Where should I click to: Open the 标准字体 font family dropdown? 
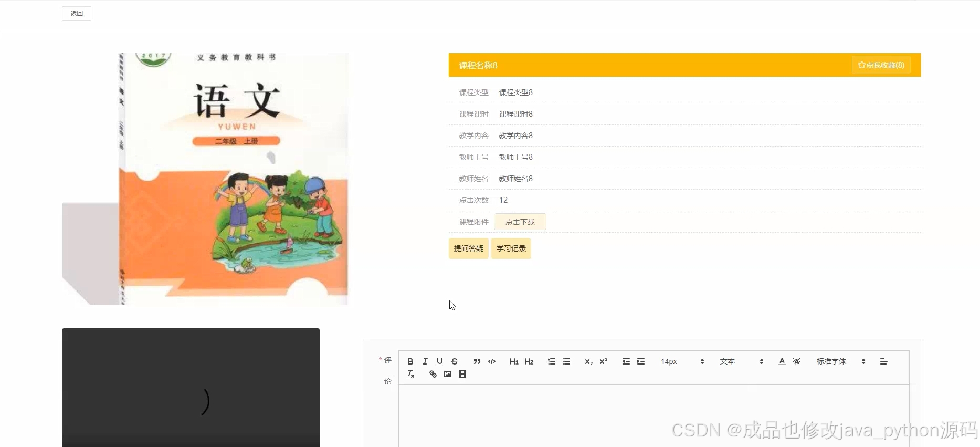tap(841, 361)
